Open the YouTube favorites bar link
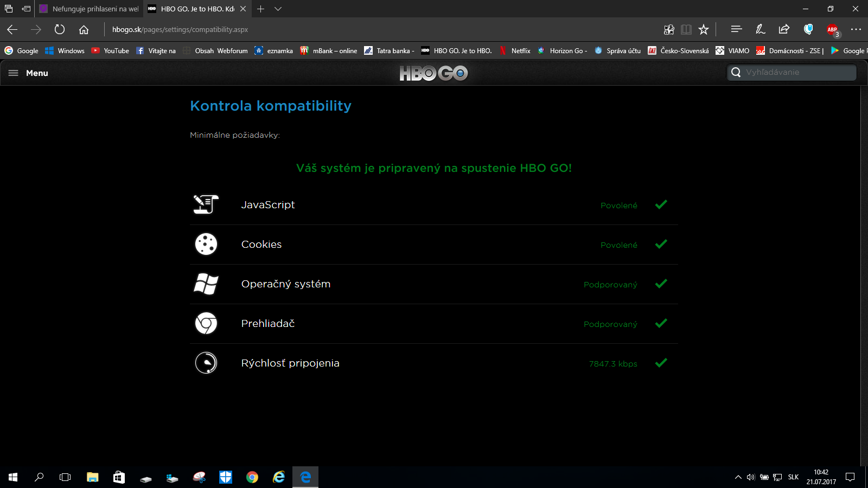The image size is (868, 488). point(110,50)
